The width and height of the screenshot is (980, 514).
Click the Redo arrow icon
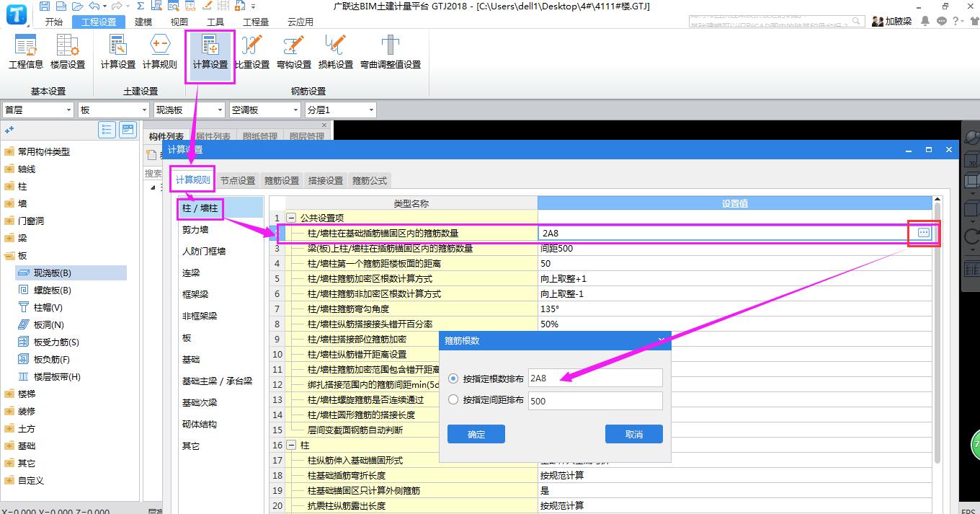tap(117, 6)
